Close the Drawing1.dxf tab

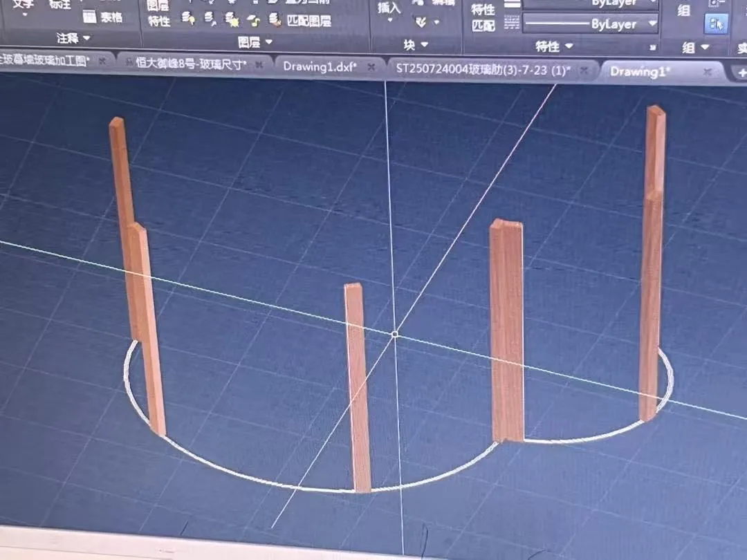[371, 68]
